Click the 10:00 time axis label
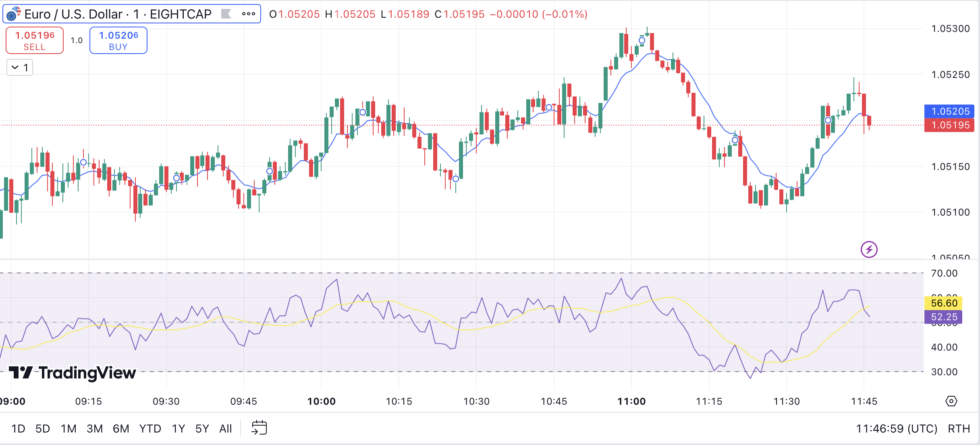This screenshot has height=445, width=980. pyautogui.click(x=321, y=401)
